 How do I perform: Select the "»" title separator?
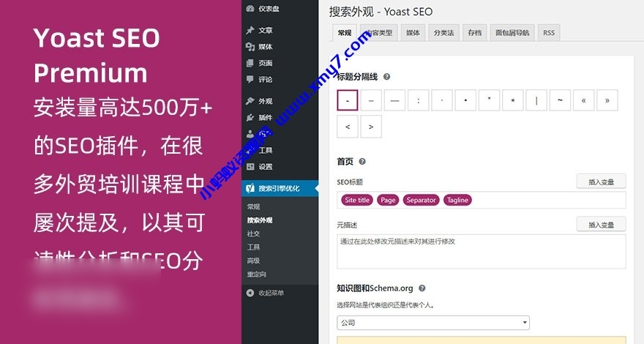coord(607,100)
